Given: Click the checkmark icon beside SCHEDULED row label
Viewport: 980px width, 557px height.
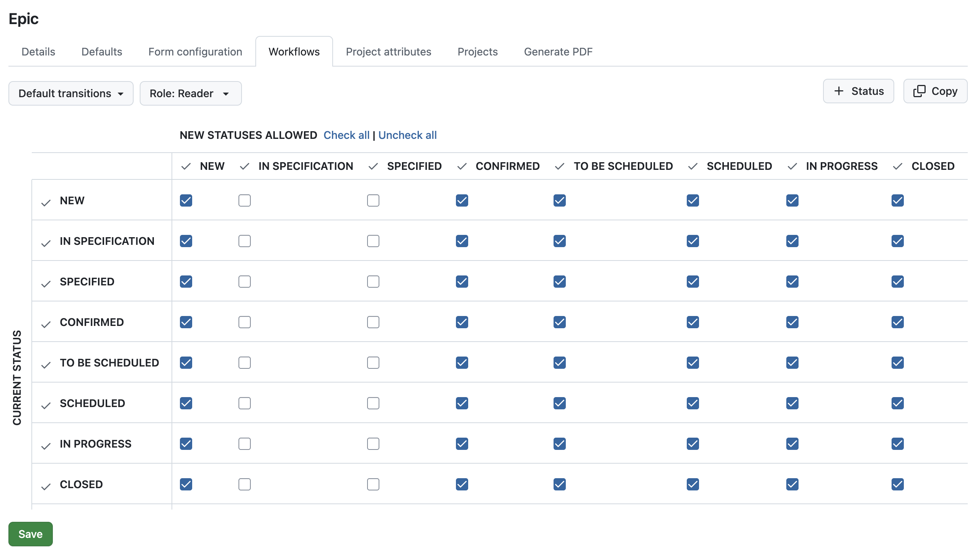Looking at the screenshot, I should (x=46, y=406).
